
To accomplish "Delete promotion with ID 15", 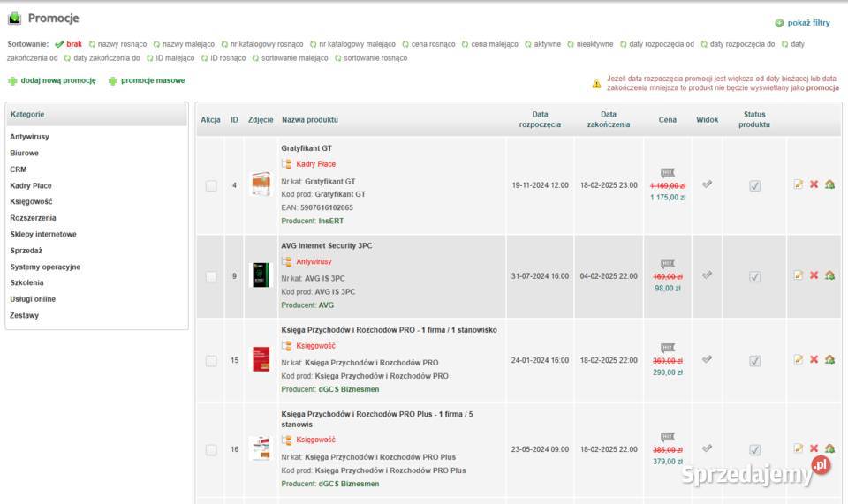I will (814, 359).
